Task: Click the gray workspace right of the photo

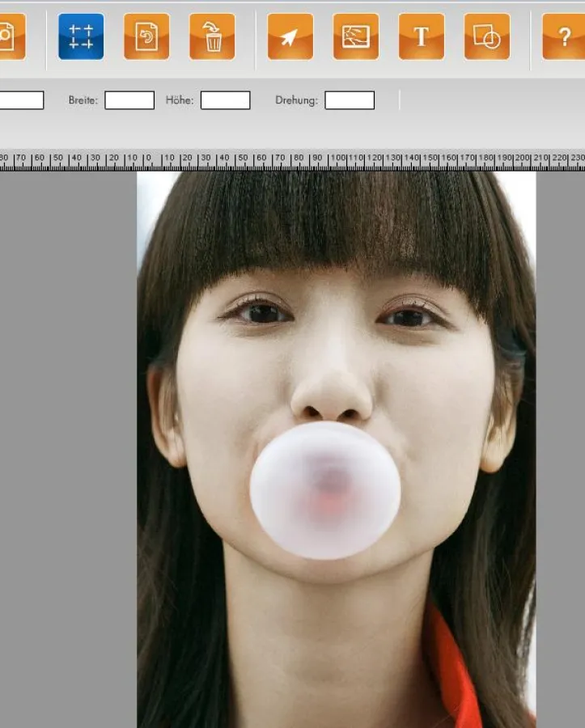Action: 560,445
